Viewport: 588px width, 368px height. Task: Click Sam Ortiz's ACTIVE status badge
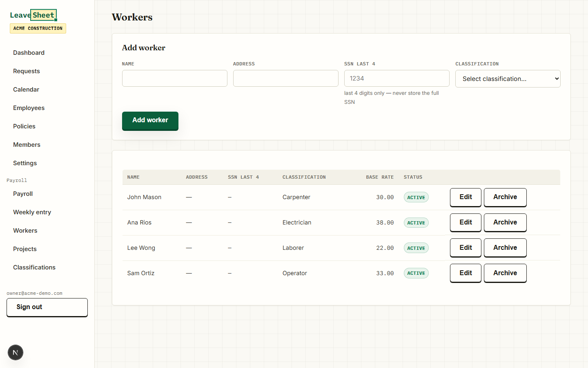point(416,273)
